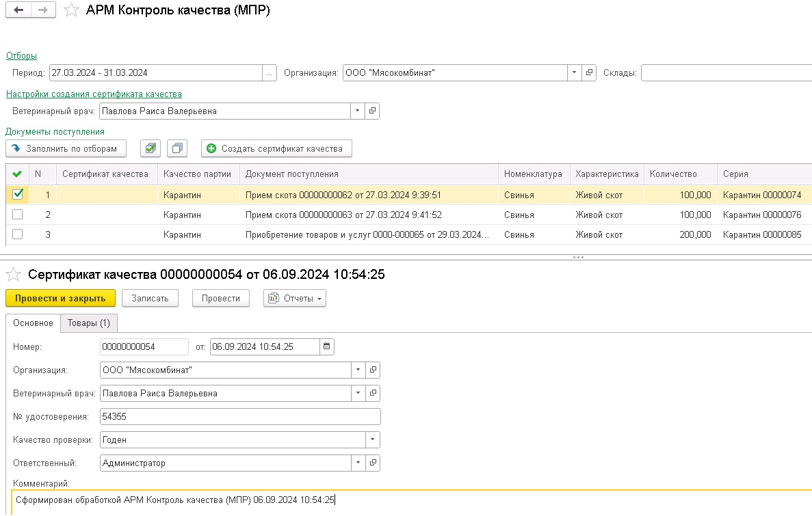Select the Основное tab
The image size is (812, 516).
[x=33, y=323]
